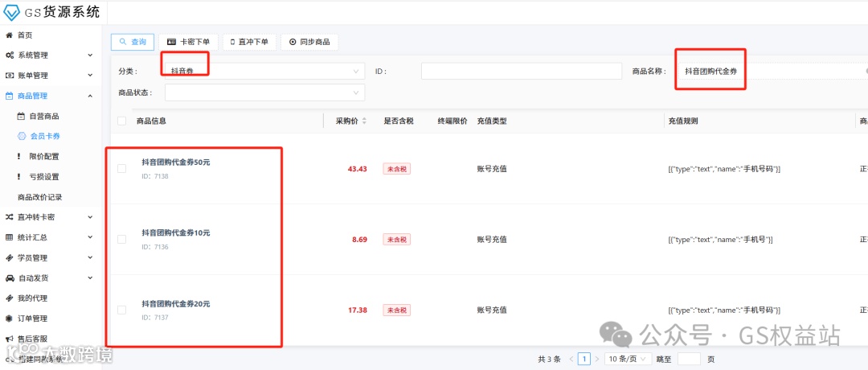Screen dimensions: 868x370
Task: Expand the 自动发货 menu chevron
Action: 90,278
